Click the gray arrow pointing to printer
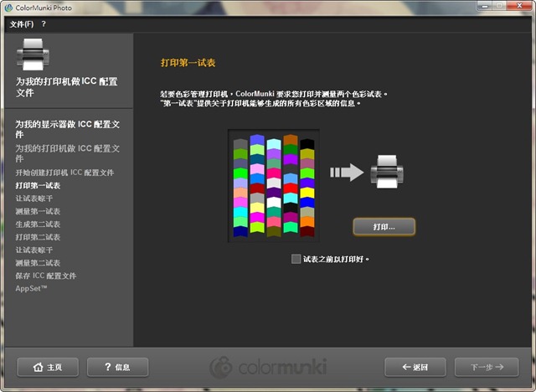This screenshot has height=392, width=536. point(347,173)
